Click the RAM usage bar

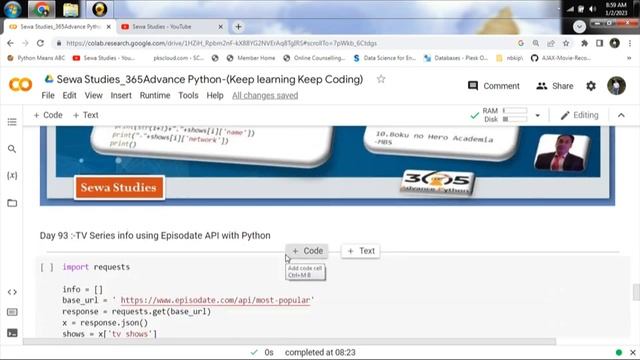pyautogui.click(x=515, y=111)
